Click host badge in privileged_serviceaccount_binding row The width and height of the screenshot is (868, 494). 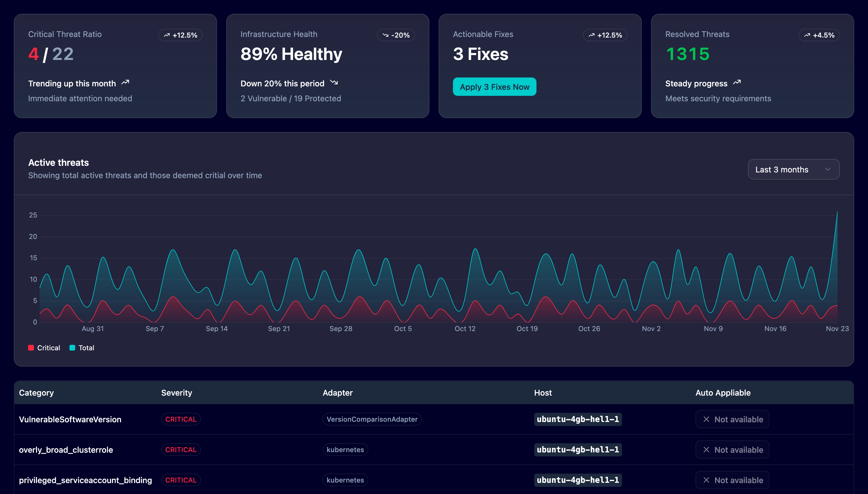(x=578, y=480)
